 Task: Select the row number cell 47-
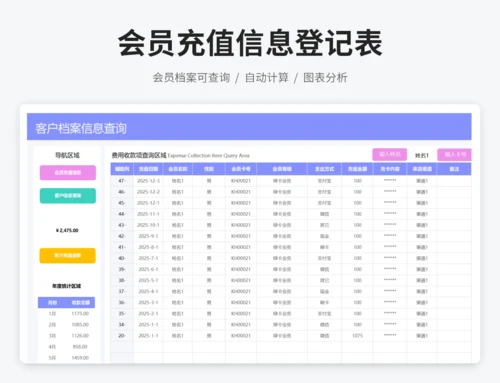click(x=122, y=181)
